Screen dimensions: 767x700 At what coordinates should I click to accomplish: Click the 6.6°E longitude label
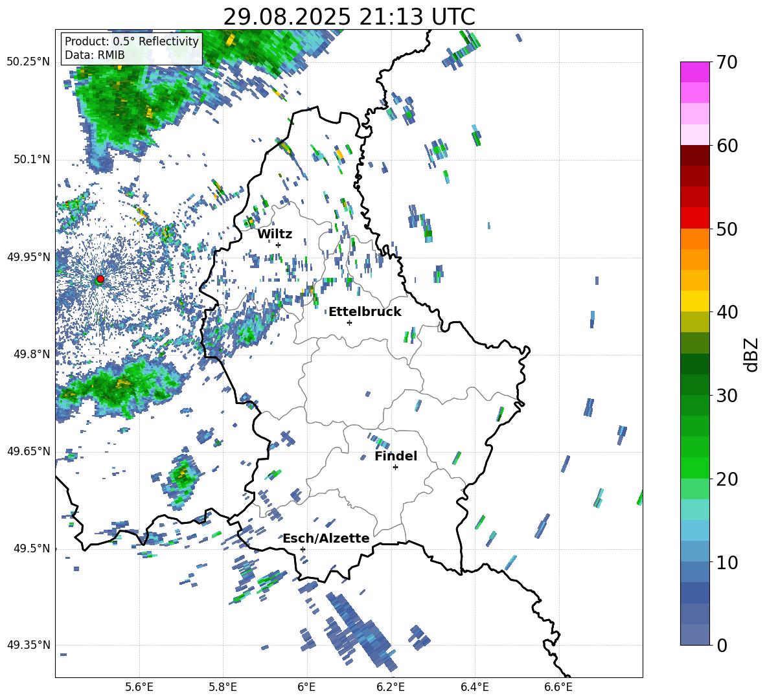click(558, 687)
